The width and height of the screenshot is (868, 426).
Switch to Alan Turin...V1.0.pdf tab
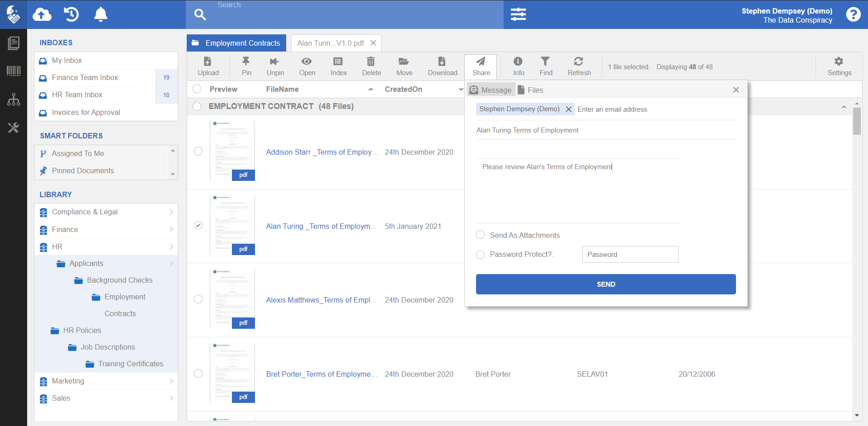pyautogui.click(x=330, y=43)
